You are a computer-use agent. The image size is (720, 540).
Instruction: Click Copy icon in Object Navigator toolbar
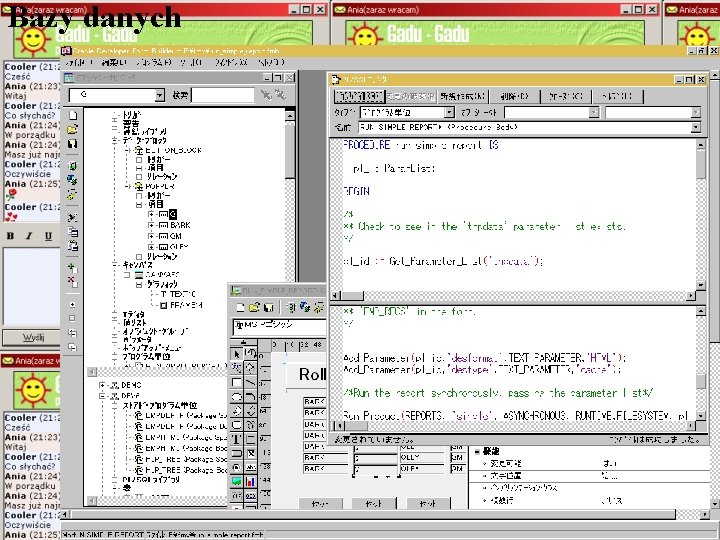click(x=73, y=231)
